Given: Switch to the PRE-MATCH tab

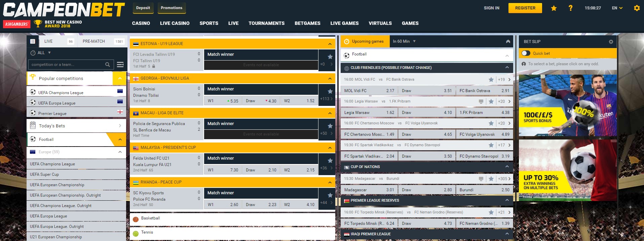Looking at the screenshot, I should coord(94,41).
